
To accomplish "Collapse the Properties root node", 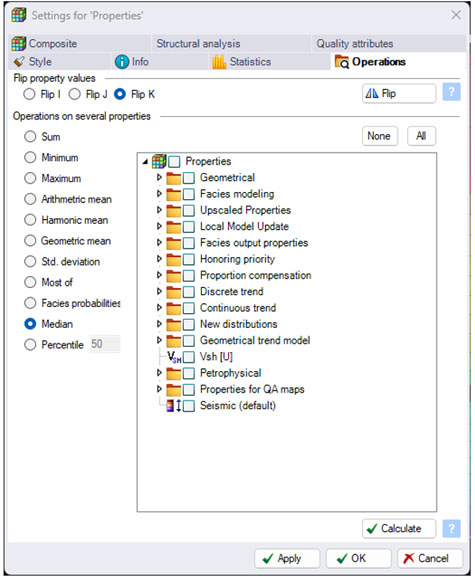I will pyautogui.click(x=145, y=161).
